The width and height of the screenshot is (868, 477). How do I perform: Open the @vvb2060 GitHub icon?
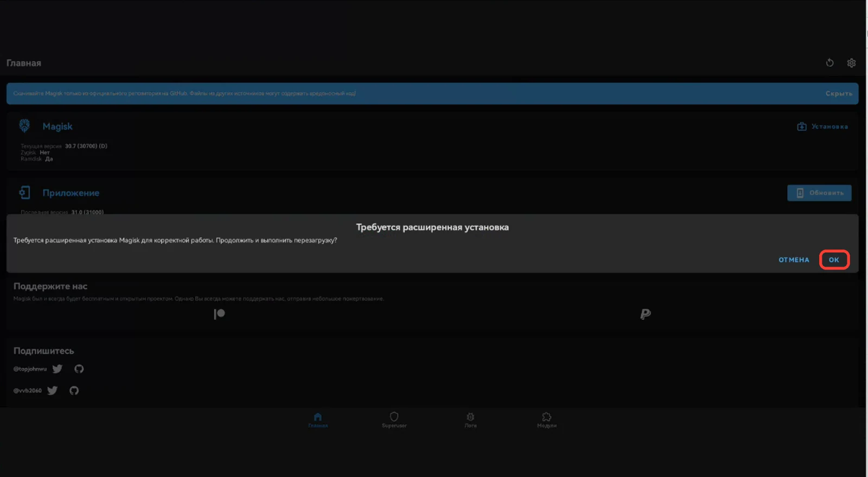click(74, 390)
